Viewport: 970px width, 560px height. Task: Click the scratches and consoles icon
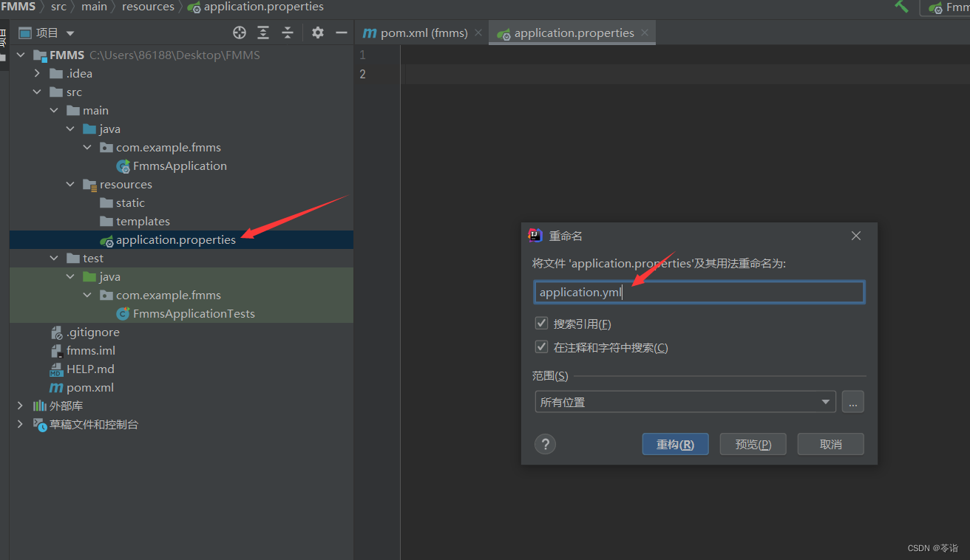pyautogui.click(x=39, y=425)
